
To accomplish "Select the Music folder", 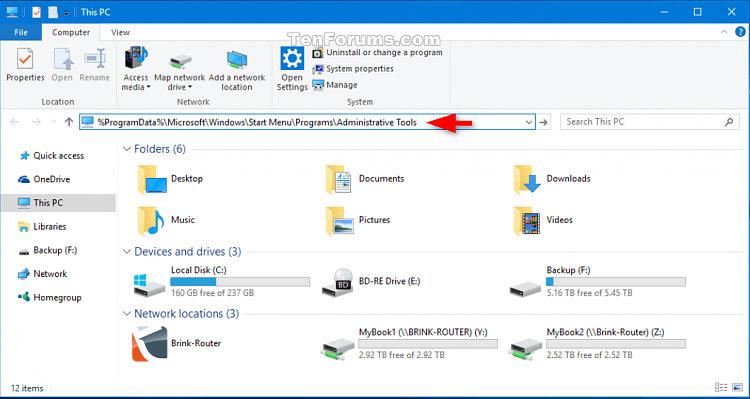I will [166, 220].
